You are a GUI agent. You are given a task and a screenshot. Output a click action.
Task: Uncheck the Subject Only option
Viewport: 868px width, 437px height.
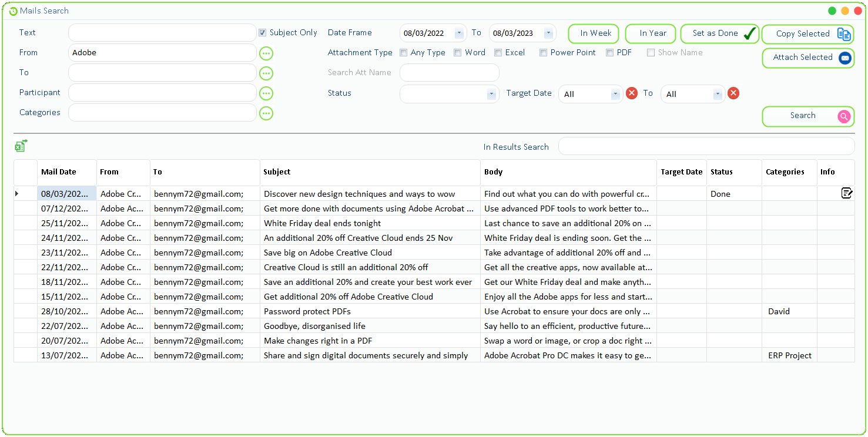coord(262,32)
